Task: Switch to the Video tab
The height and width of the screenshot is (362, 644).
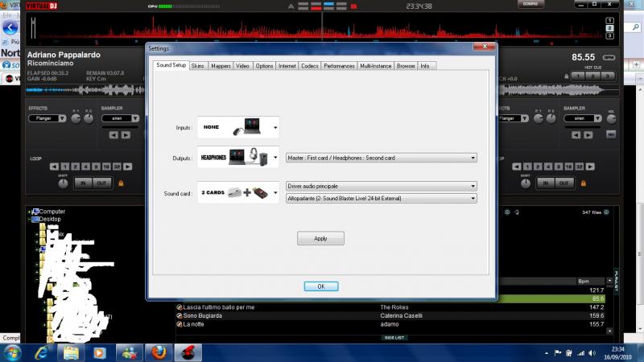Action: (243, 66)
